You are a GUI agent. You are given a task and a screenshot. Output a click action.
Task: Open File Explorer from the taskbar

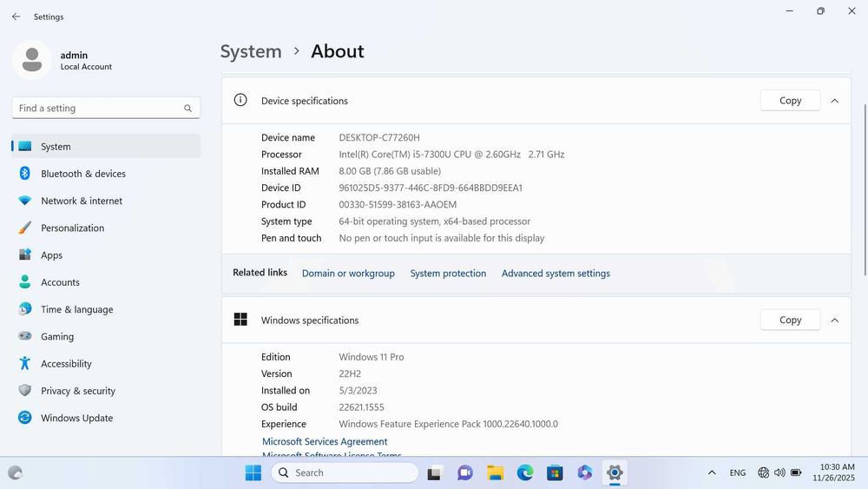(495, 473)
